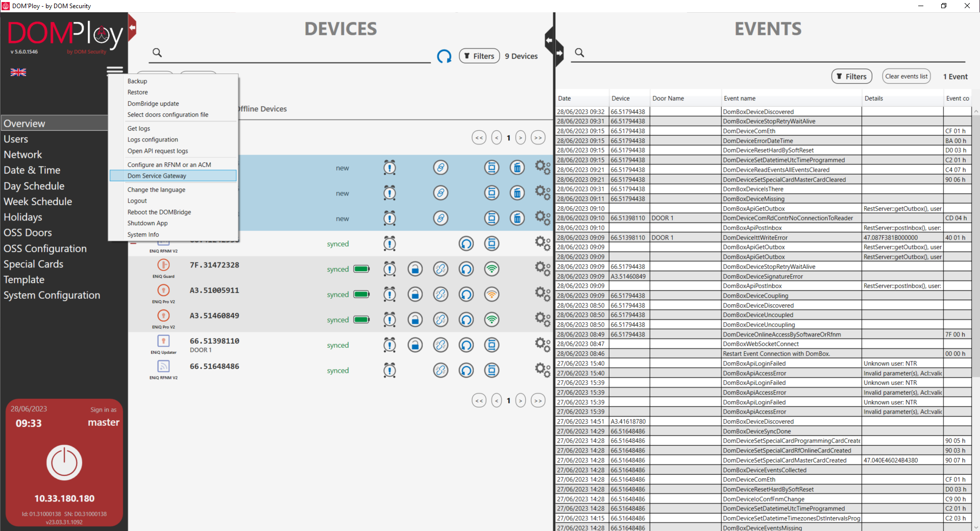Click the link icon for device 66.51398110

tap(440, 345)
